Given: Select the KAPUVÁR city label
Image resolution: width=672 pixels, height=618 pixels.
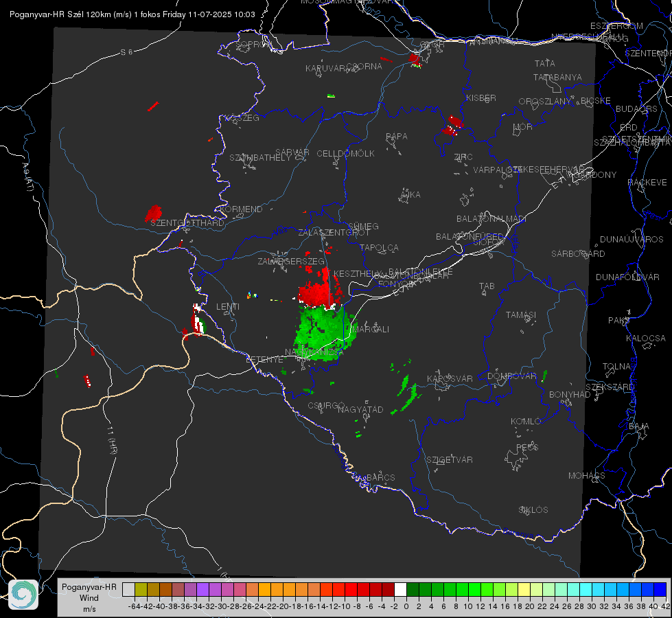Looking at the screenshot, I should [325, 69].
